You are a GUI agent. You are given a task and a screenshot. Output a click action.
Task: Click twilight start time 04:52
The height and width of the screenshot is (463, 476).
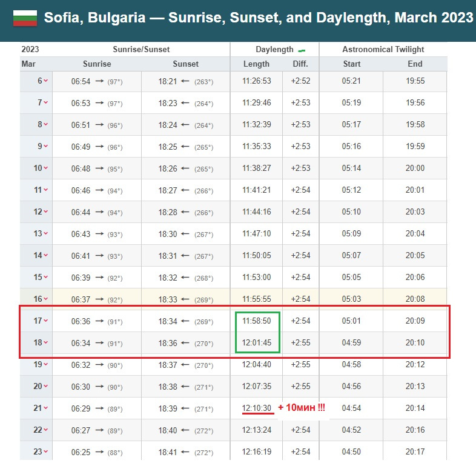point(351,430)
